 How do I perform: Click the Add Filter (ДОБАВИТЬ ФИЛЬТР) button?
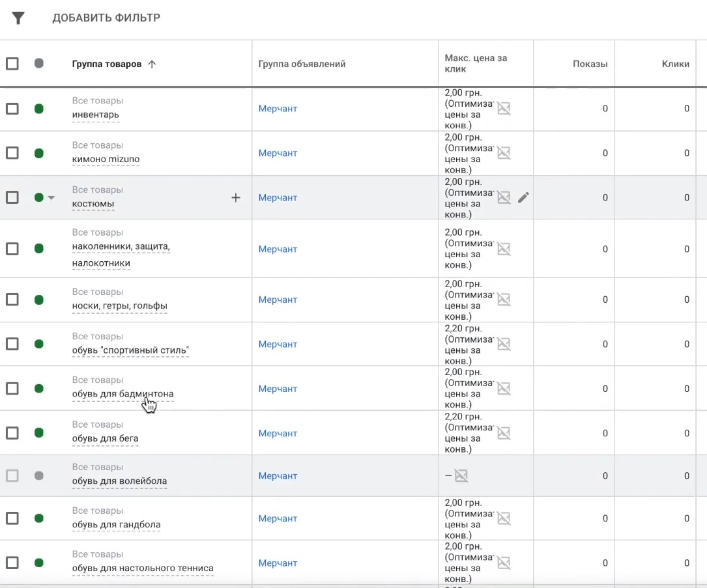pos(106,18)
